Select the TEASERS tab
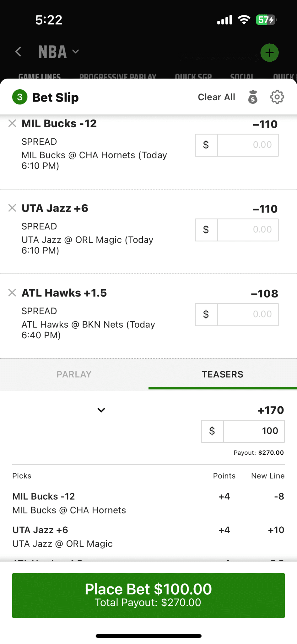The height and width of the screenshot is (644, 297). (x=222, y=374)
